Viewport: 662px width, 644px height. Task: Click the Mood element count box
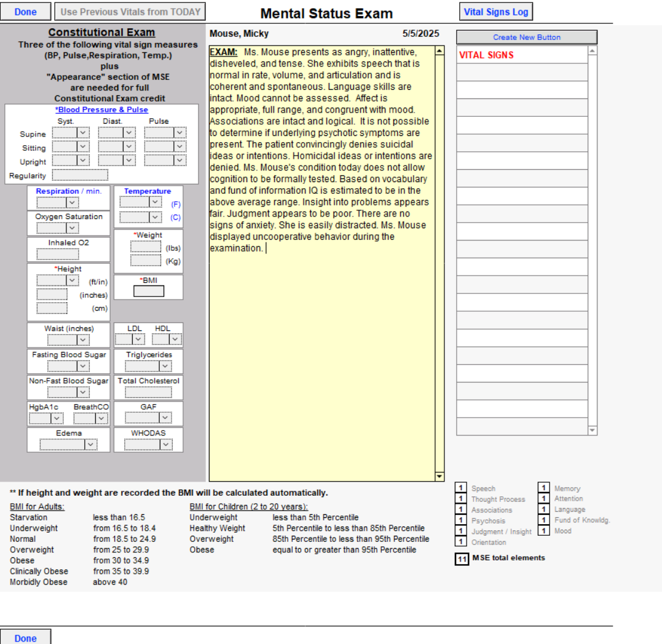pyautogui.click(x=543, y=531)
